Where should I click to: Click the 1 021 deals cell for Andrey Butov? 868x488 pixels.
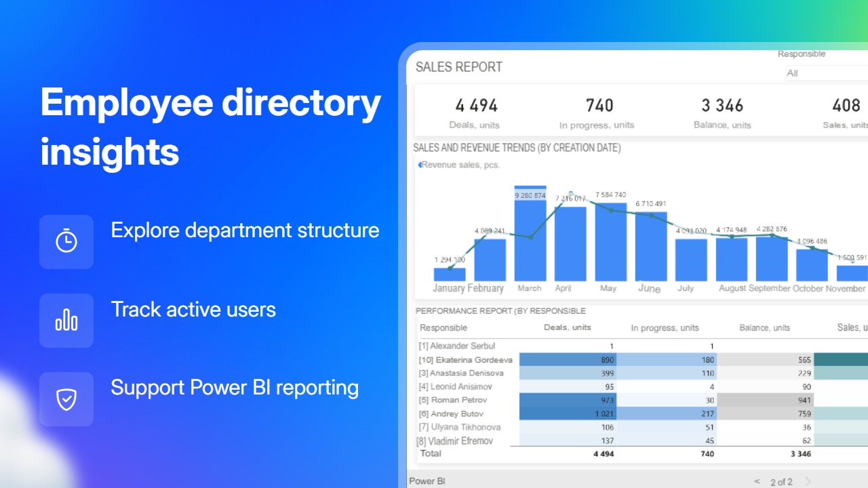[x=568, y=414]
